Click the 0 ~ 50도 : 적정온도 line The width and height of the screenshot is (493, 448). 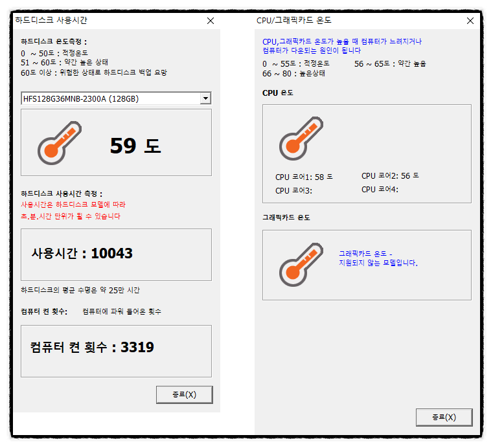tap(54, 53)
